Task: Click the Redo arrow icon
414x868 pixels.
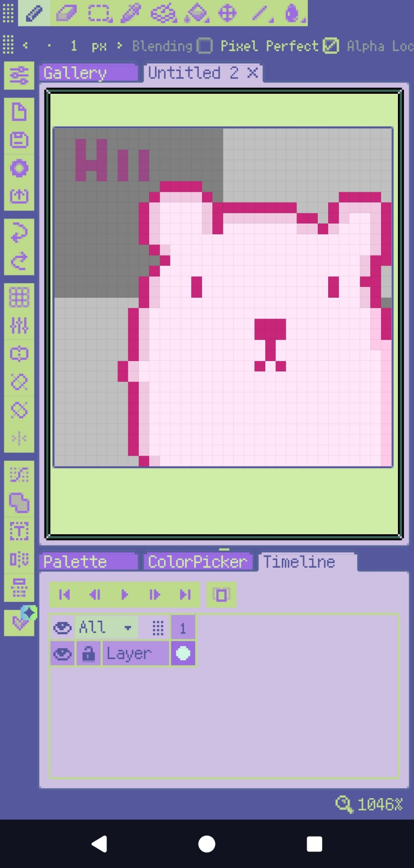Action: tap(19, 261)
